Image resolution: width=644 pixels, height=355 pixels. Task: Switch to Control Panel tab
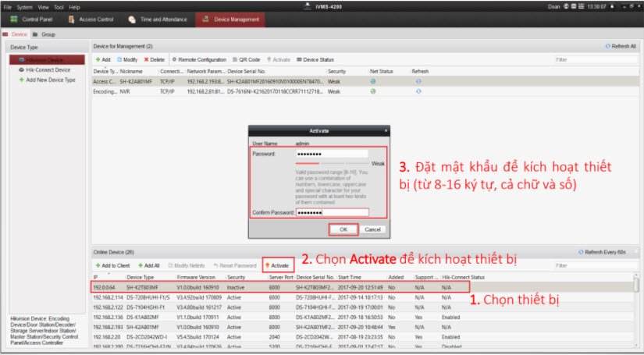31,20
